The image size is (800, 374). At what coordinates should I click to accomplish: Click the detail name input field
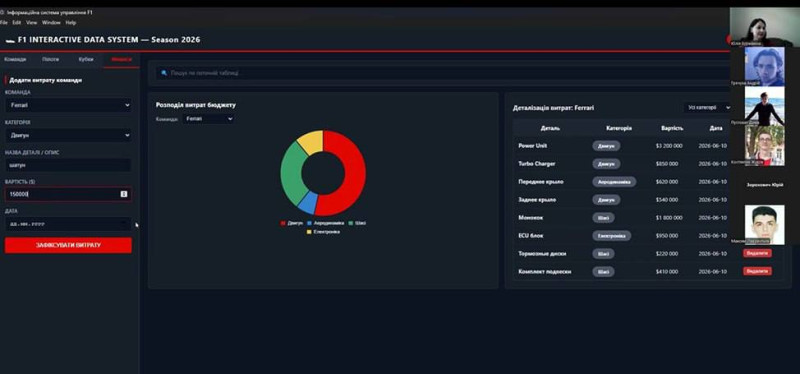pyautogui.click(x=68, y=165)
